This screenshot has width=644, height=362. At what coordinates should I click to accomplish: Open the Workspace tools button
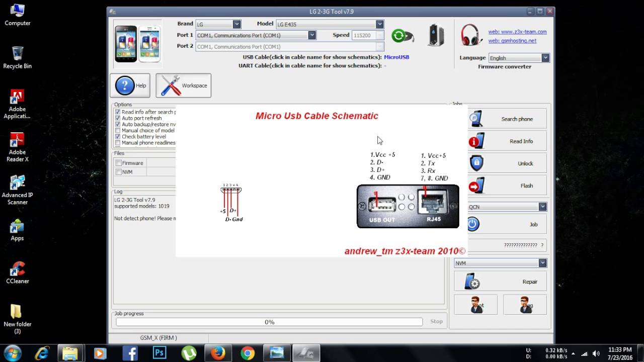click(184, 85)
